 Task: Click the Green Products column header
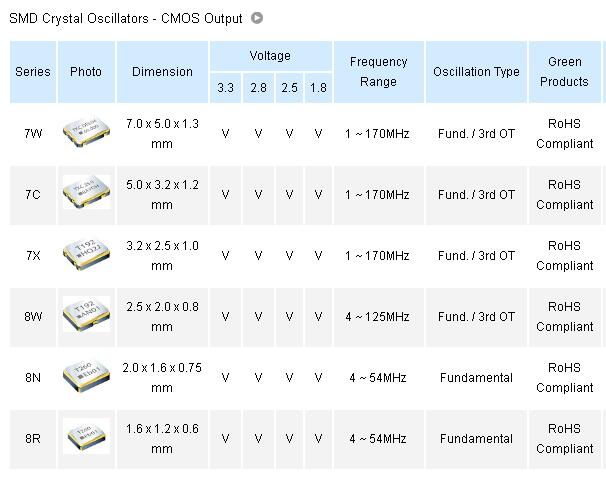pos(564,72)
